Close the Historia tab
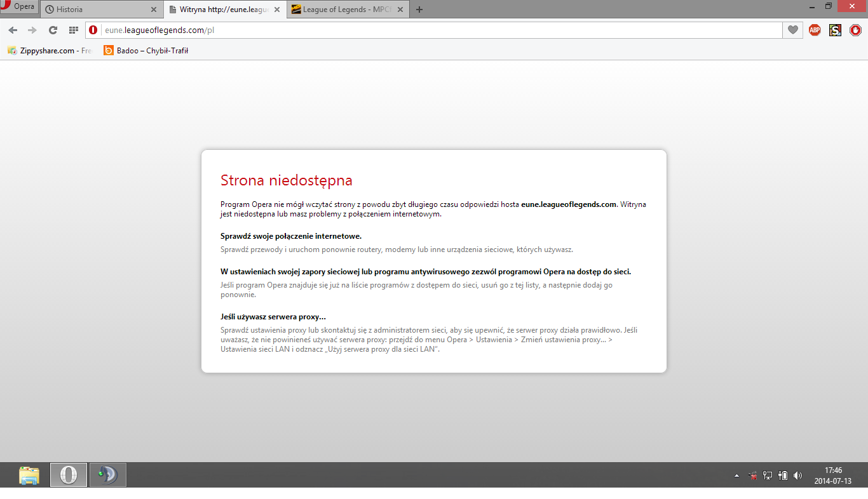This screenshot has height=499, width=868. tap(154, 10)
